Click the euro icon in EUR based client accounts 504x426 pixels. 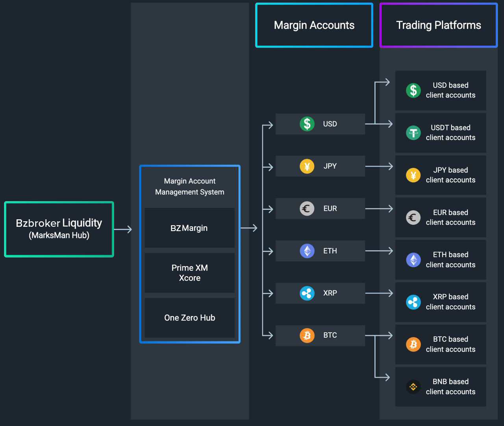pos(413,217)
